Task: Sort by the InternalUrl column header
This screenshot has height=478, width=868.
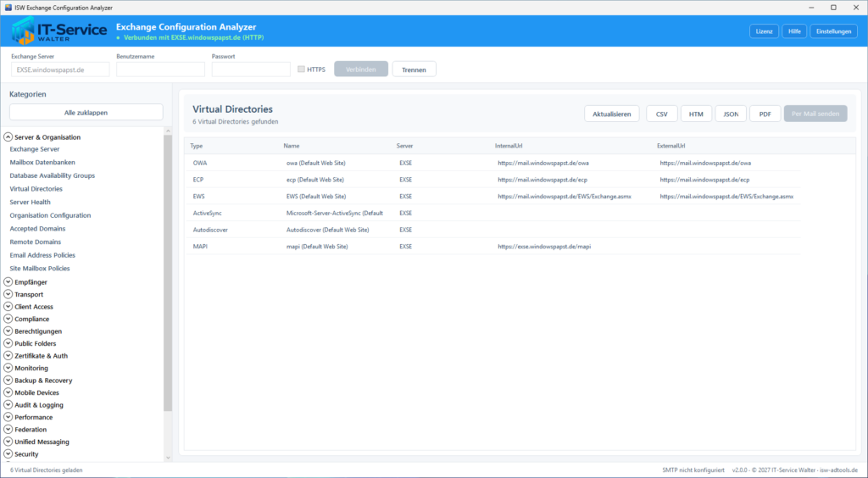Action: (x=509, y=146)
